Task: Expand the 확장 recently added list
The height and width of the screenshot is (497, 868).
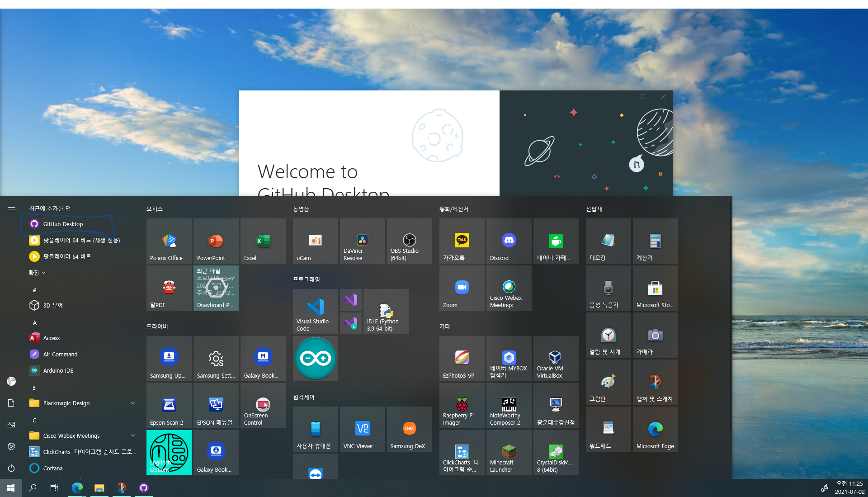Action: point(37,273)
